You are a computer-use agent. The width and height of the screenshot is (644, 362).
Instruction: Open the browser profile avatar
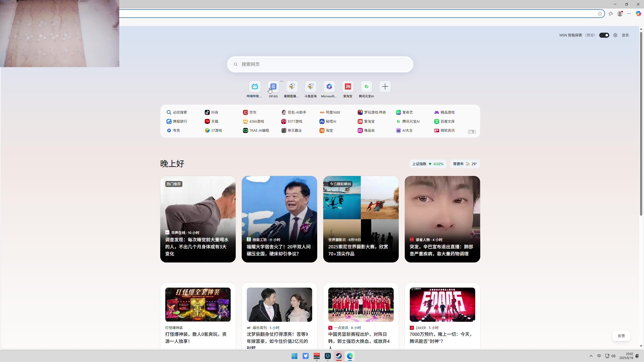620,14
